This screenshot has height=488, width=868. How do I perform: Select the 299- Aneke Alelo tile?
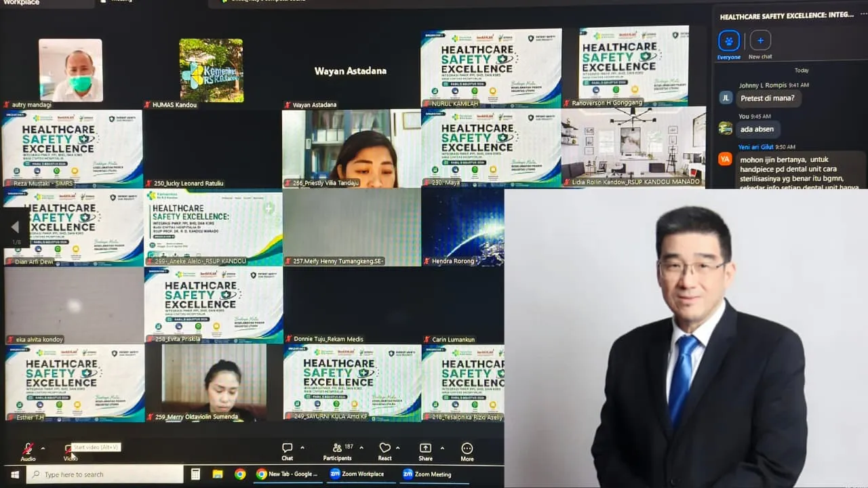point(213,227)
